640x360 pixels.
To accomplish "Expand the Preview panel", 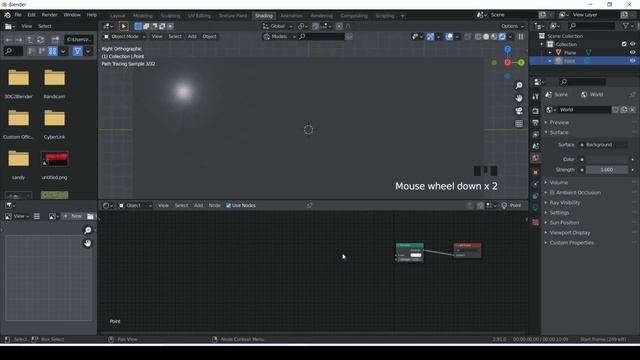I will click(559, 122).
